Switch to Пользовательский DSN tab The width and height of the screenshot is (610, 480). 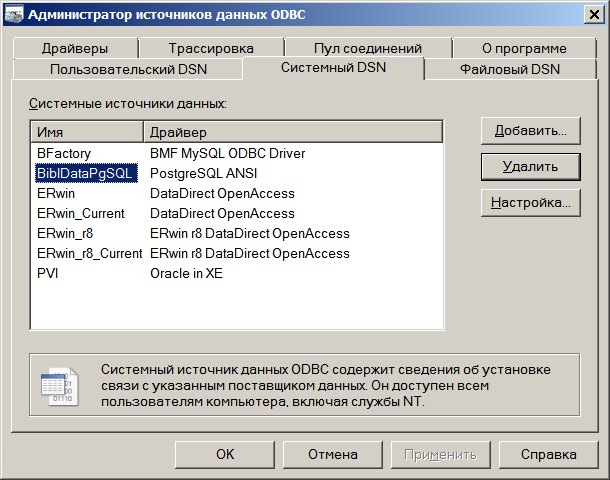(x=129, y=69)
